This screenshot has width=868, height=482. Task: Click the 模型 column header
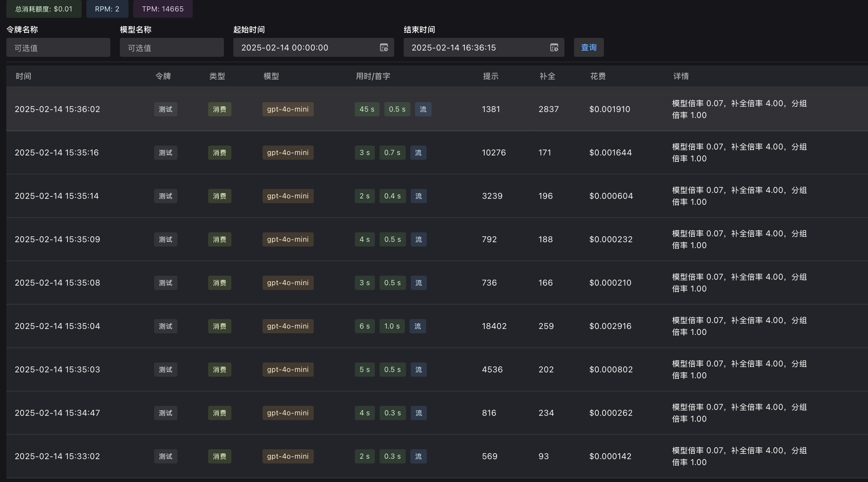tap(271, 76)
